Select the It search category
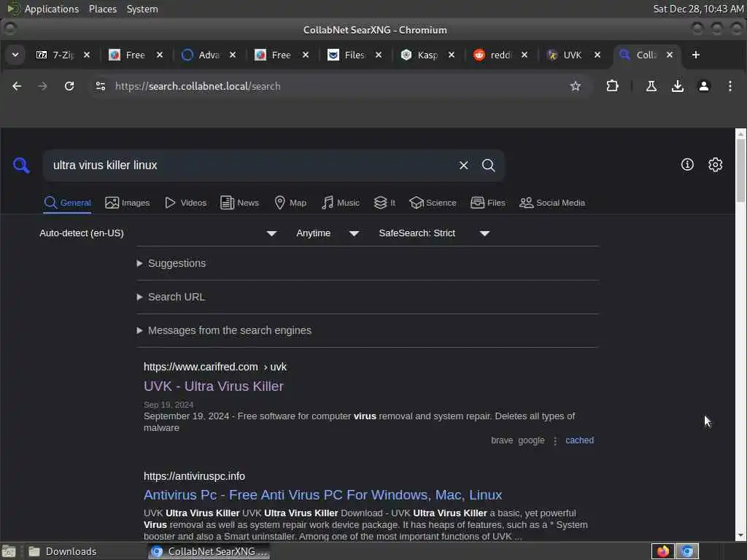 pyautogui.click(x=384, y=203)
